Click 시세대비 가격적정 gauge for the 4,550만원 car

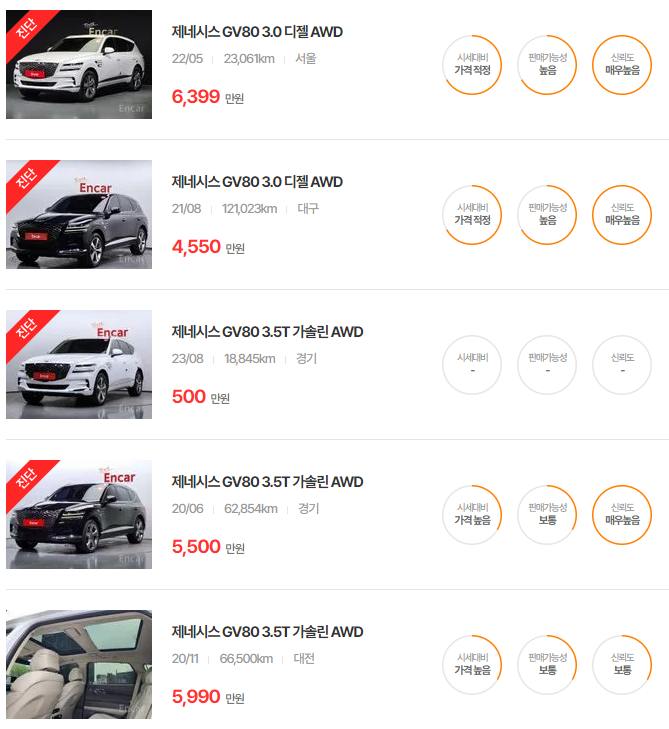472,215
